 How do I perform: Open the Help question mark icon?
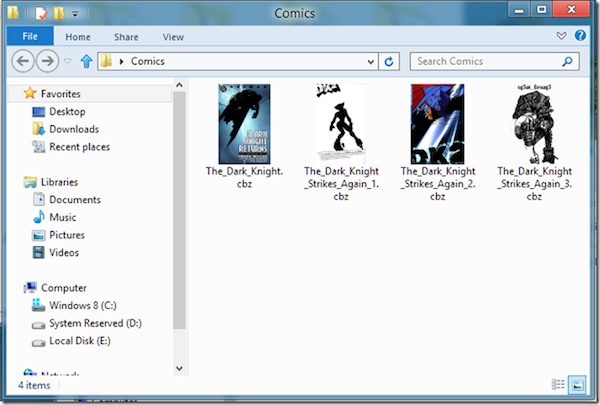pos(580,36)
